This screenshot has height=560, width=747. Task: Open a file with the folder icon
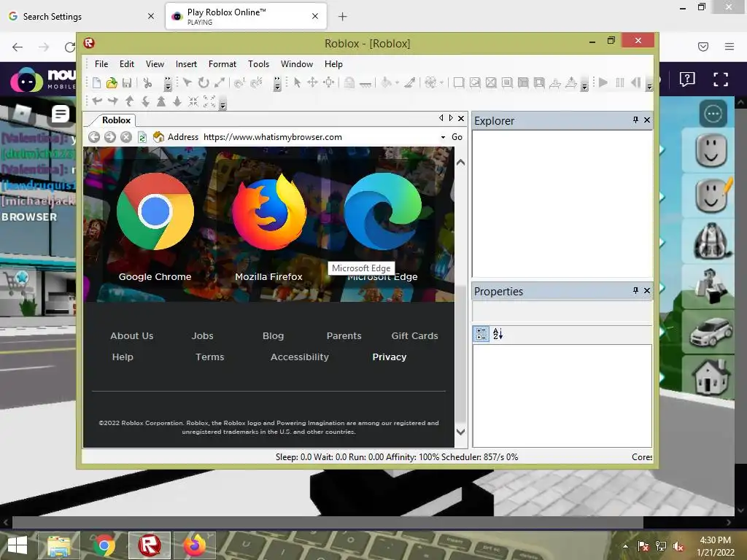point(112,83)
